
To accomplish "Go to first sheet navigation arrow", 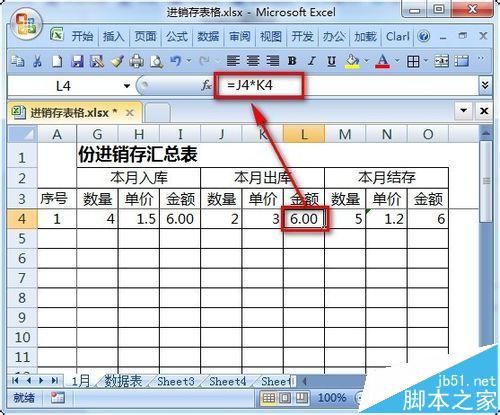I will [15, 380].
